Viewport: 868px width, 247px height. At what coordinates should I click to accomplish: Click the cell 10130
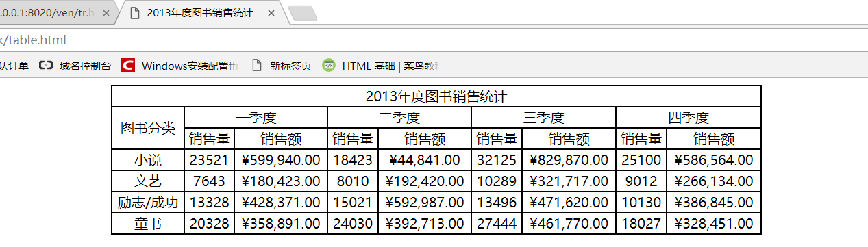coord(642,203)
